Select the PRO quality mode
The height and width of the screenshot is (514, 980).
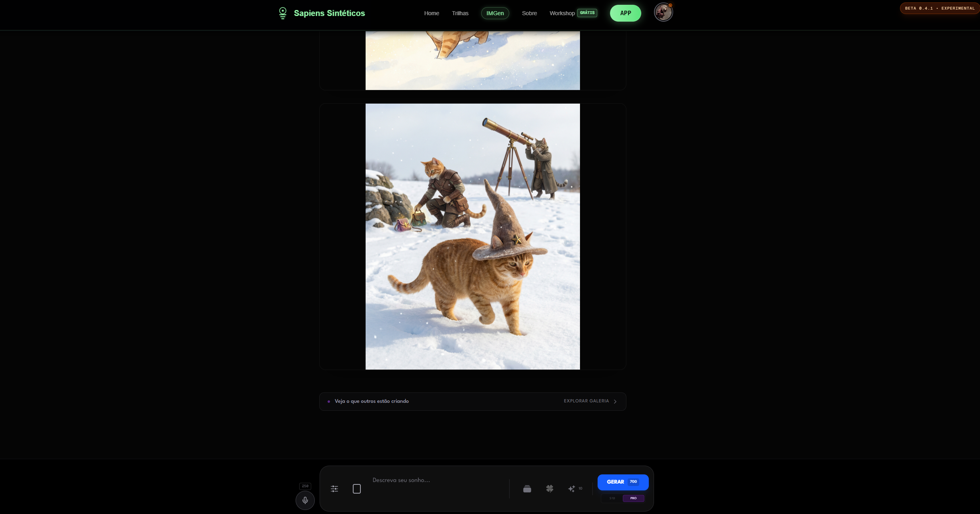[x=633, y=498]
